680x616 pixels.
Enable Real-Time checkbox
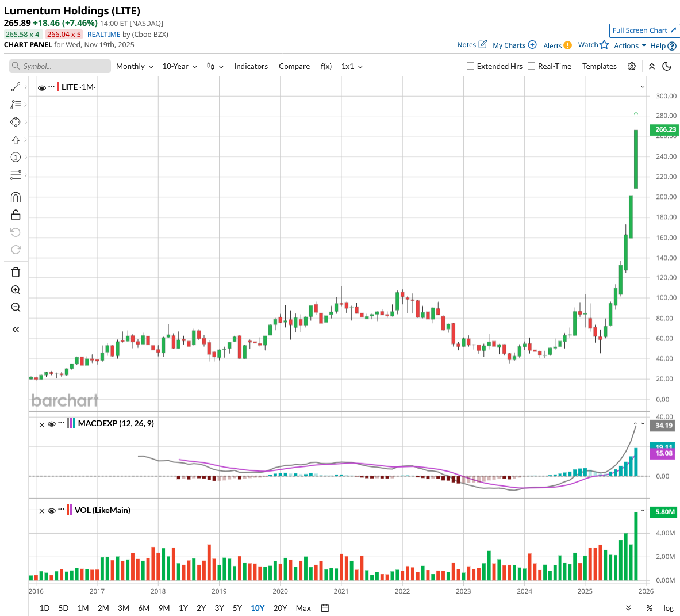(531, 66)
